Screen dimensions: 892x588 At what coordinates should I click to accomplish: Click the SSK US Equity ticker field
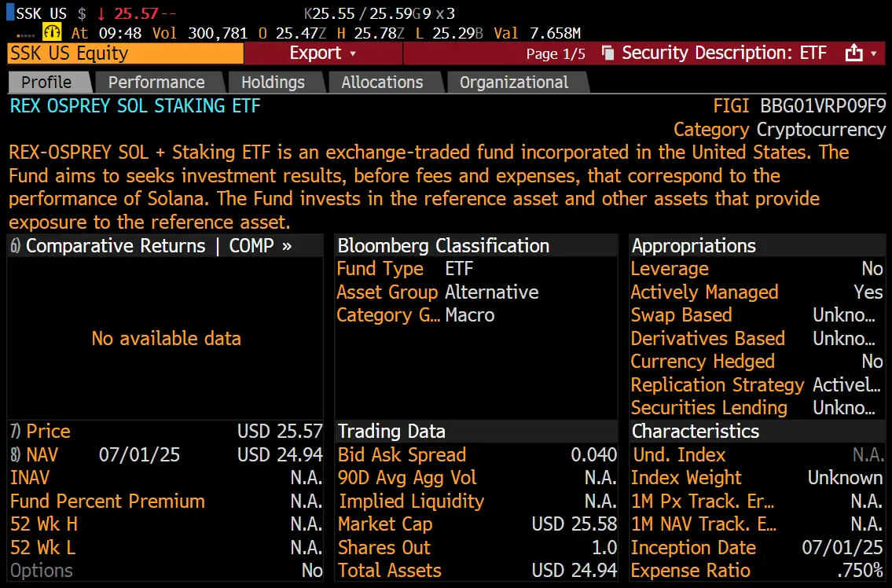(125, 53)
